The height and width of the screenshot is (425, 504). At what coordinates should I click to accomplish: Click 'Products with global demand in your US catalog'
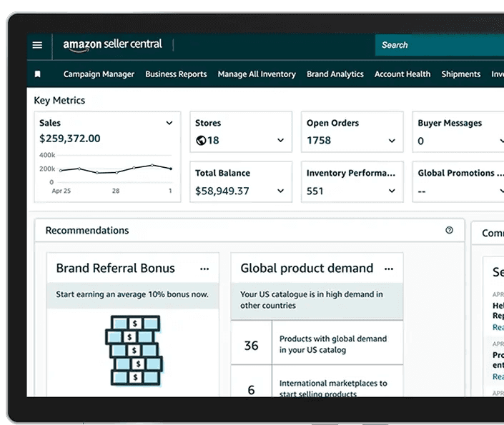(333, 344)
